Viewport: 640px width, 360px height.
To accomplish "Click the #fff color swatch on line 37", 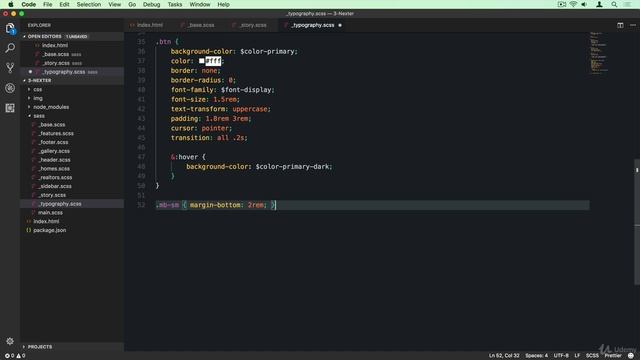I will click(x=202, y=61).
